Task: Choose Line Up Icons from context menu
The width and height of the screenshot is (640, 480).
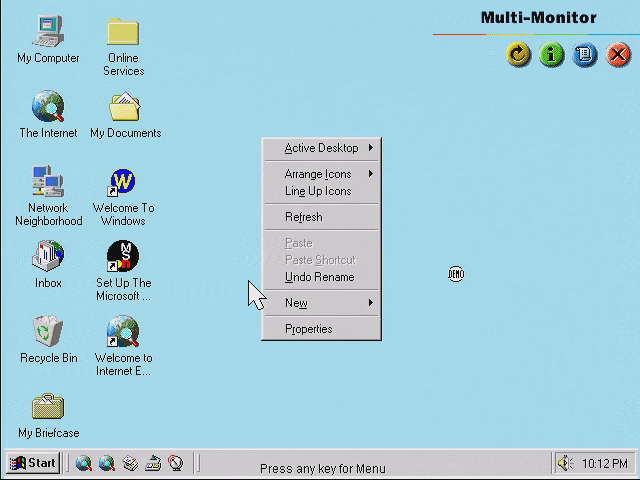Action: click(321, 191)
